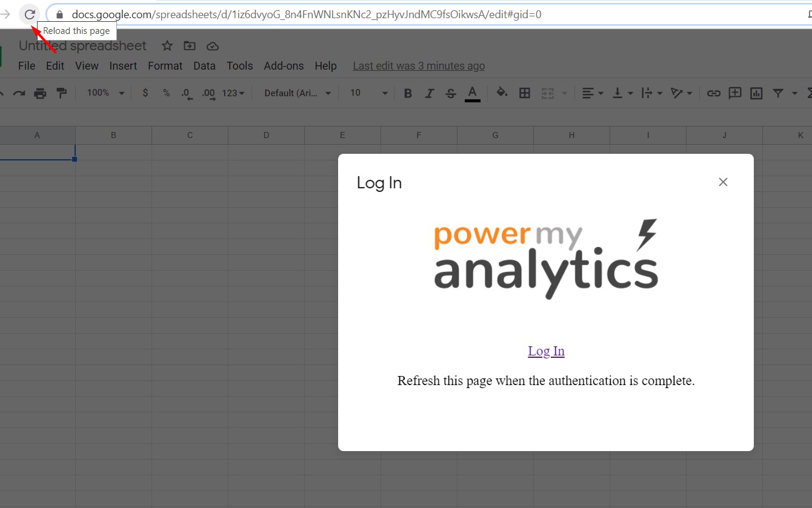Open the font dropdown showing Default (Arial)
Screen dimensions: 812x508
coord(295,93)
